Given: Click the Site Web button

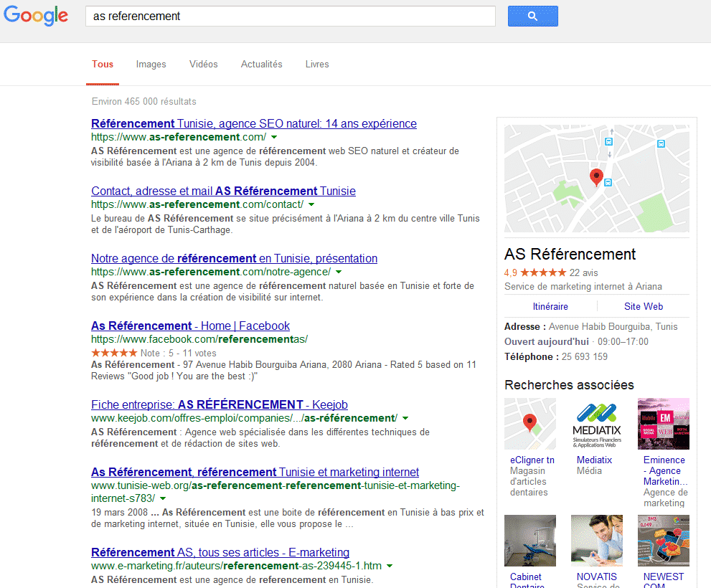Looking at the screenshot, I should click(644, 306).
